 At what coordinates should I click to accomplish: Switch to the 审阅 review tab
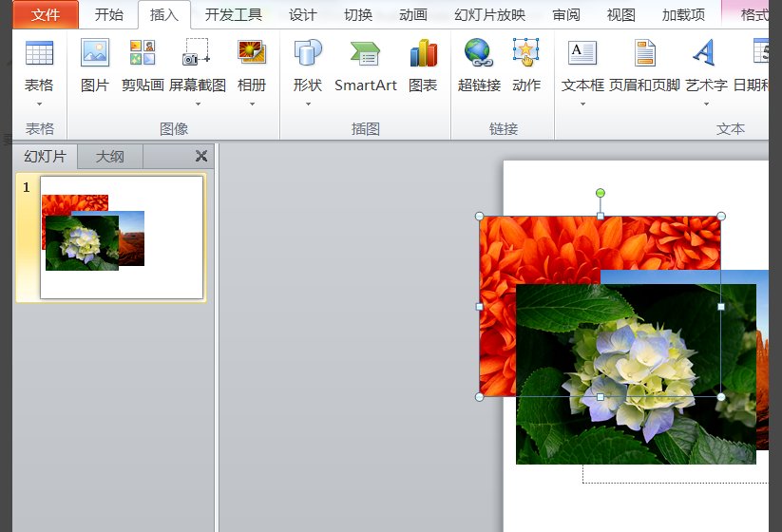coord(566,15)
